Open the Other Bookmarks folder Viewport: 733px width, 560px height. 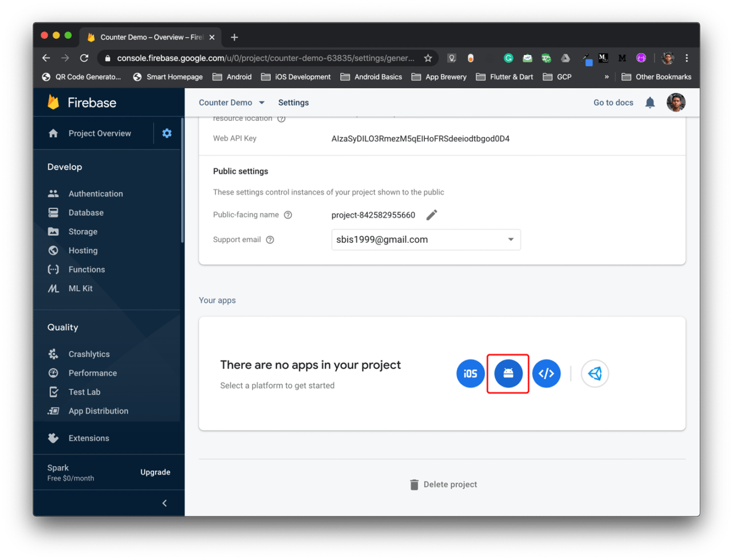point(656,77)
